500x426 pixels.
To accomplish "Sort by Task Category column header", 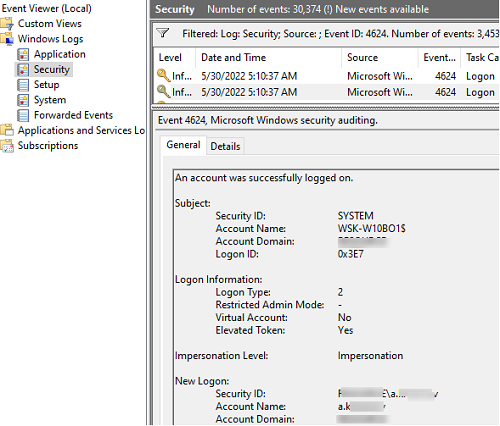I will pos(482,58).
